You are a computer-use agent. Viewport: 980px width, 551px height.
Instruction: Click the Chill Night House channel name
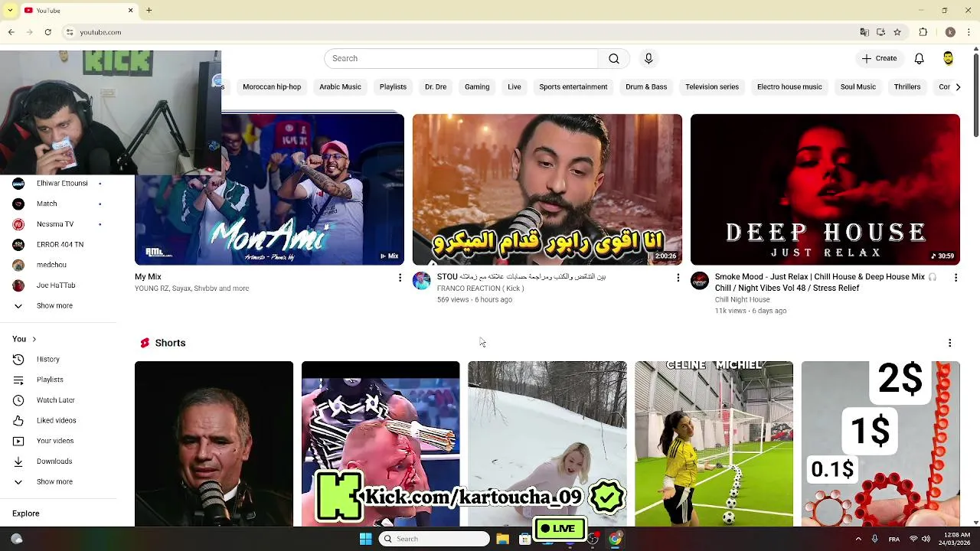pyautogui.click(x=742, y=300)
